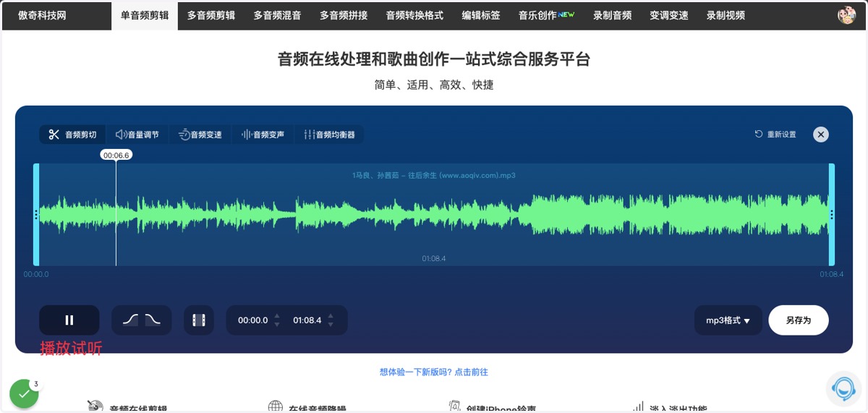Click the 01:08.4 timeline end label
This screenshot has height=413, width=868.
832,274
